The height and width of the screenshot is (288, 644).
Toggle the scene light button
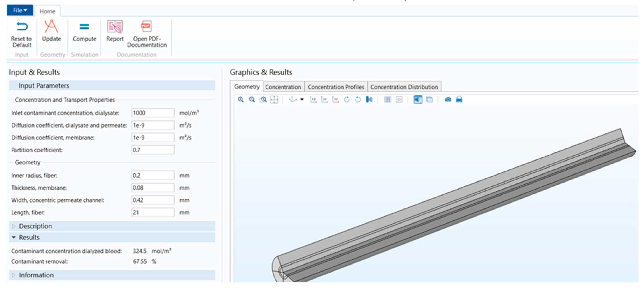pyautogui.click(x=418, y=100)
